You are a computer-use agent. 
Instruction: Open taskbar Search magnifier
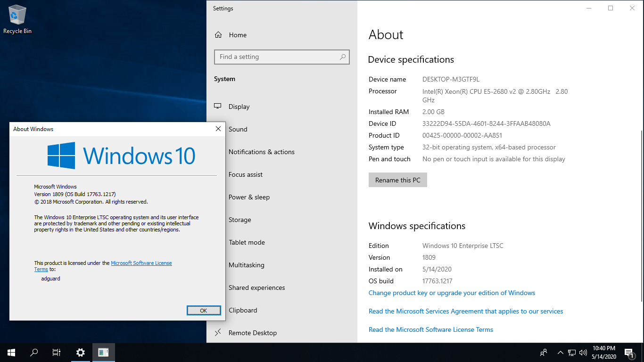point(34,352)
